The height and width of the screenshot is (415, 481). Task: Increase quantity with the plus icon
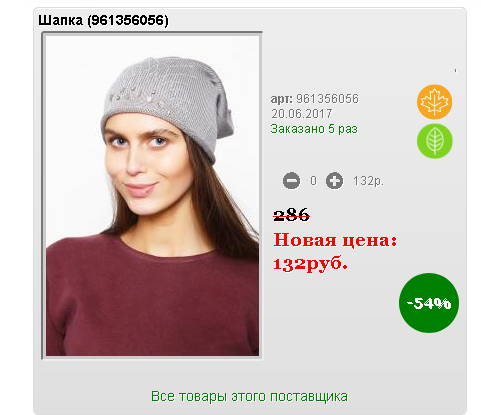[334, 181]
